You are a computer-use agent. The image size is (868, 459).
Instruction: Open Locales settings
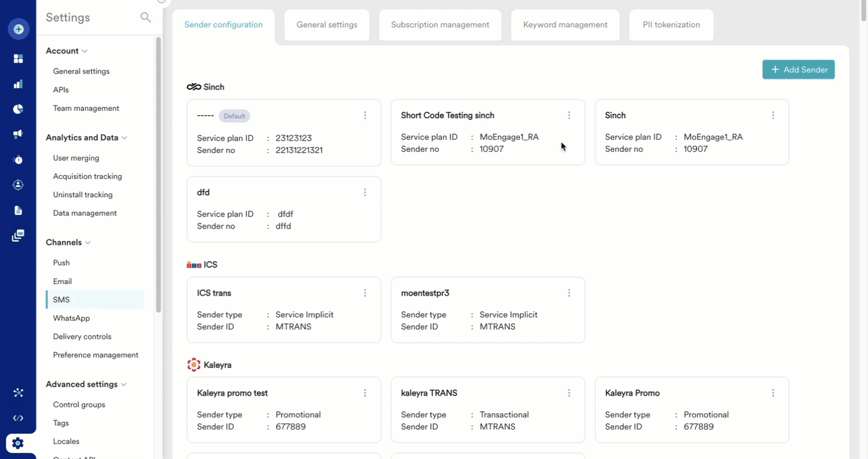[x=66, y=442]
